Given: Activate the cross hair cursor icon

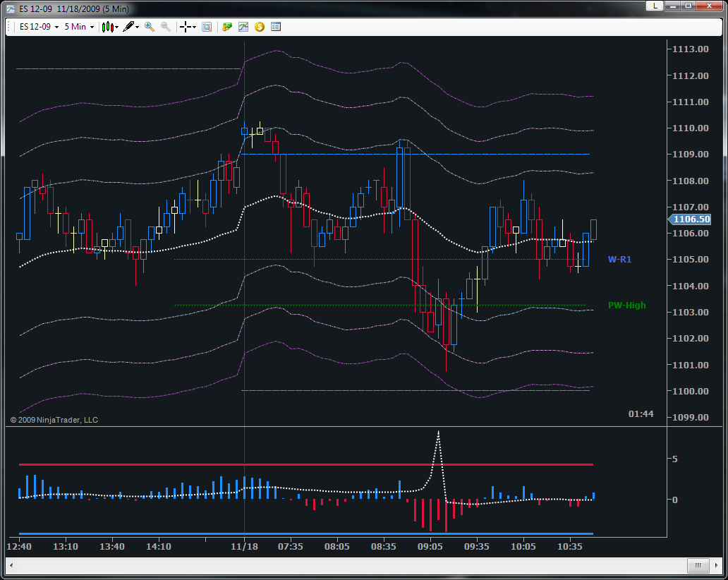Looking at the screenshot, I should click(186, 27).
